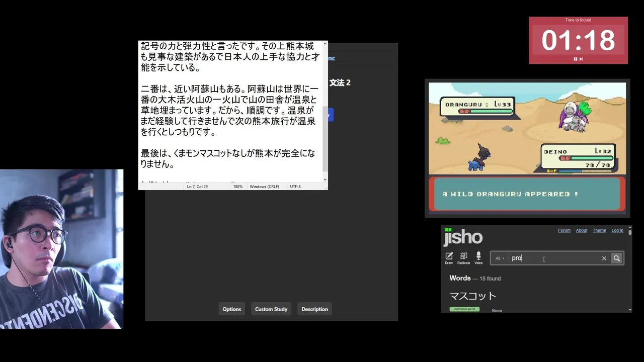The width and height of the screenshot is (644, 362).
Task: Clear Jisho search box with X
Action: click(604, 258)
